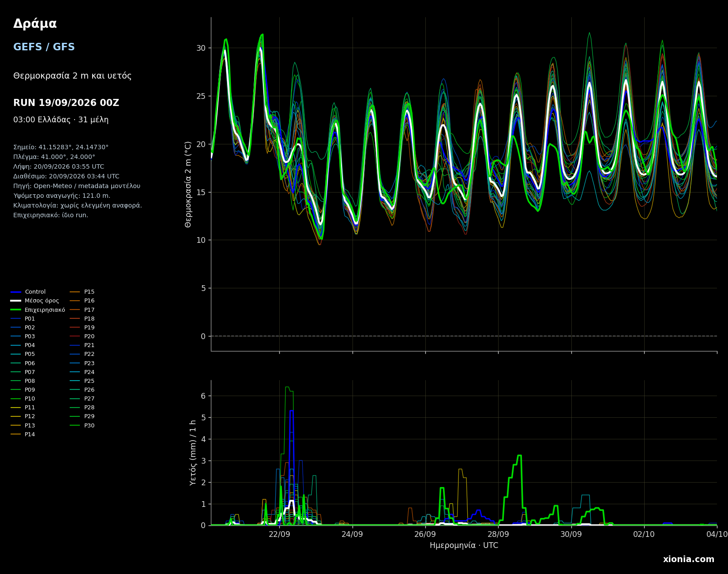Click the Υετός (mm) / 1 h axis label
728x574 pixels.
[x=193, y=453]
